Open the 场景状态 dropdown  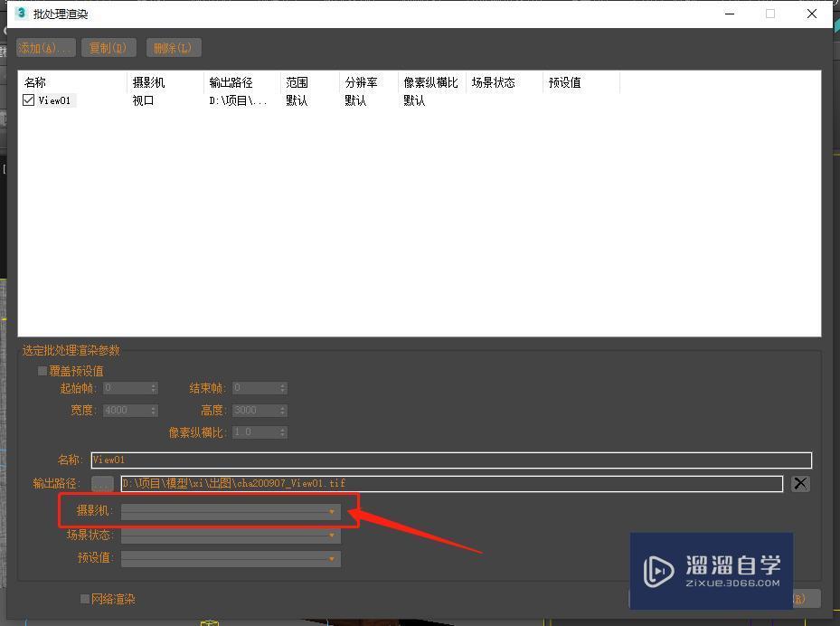231,536
